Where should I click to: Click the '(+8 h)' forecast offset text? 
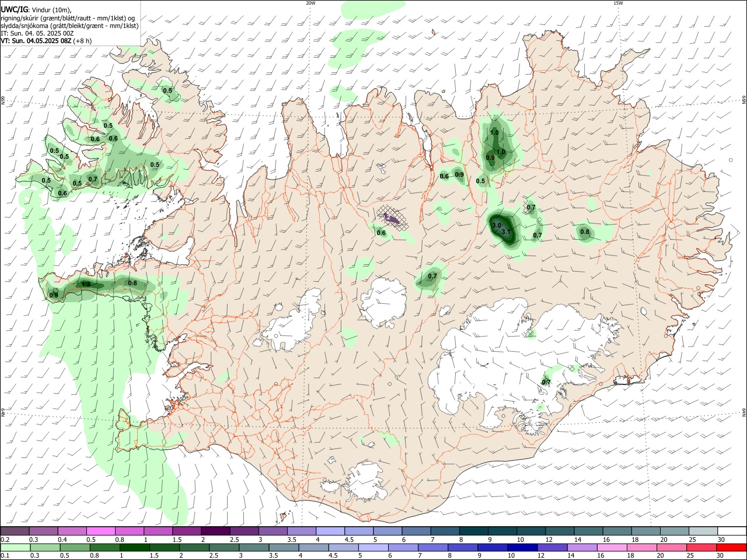click(x=83, y=41)
